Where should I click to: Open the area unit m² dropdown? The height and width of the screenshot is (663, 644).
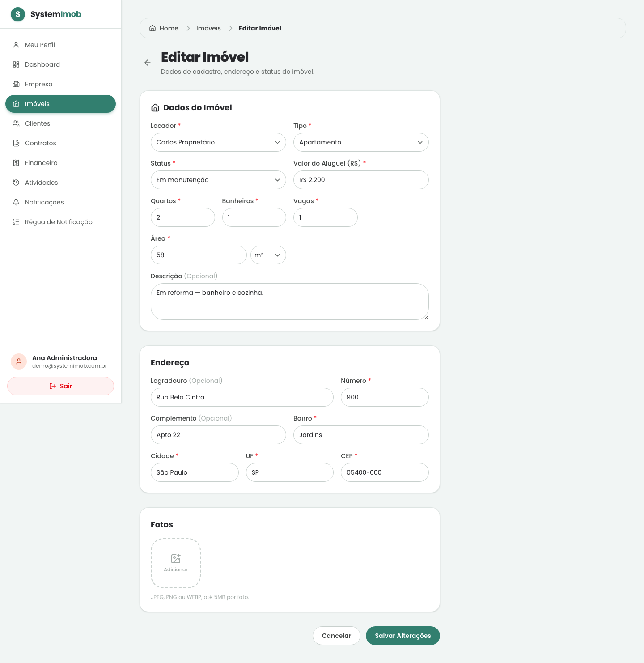pyautogui.click(x=268, y=255)
